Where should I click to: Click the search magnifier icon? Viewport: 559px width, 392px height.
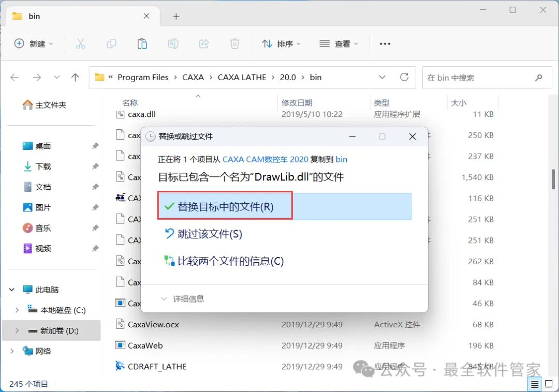539,78
